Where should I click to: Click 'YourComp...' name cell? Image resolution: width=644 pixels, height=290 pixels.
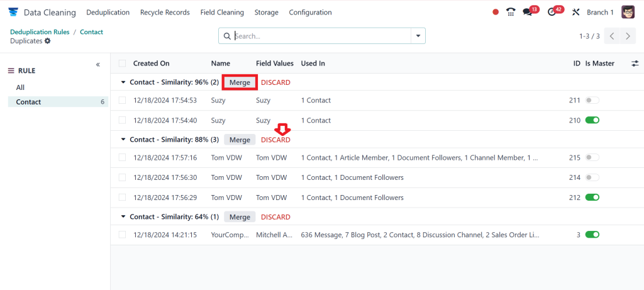(230, 235)
